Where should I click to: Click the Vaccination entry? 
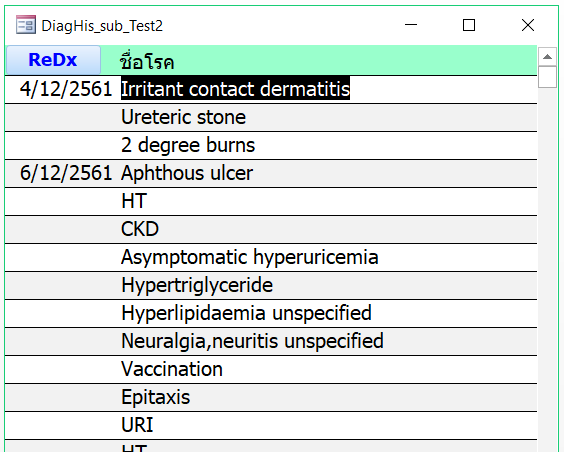(172, 369)
